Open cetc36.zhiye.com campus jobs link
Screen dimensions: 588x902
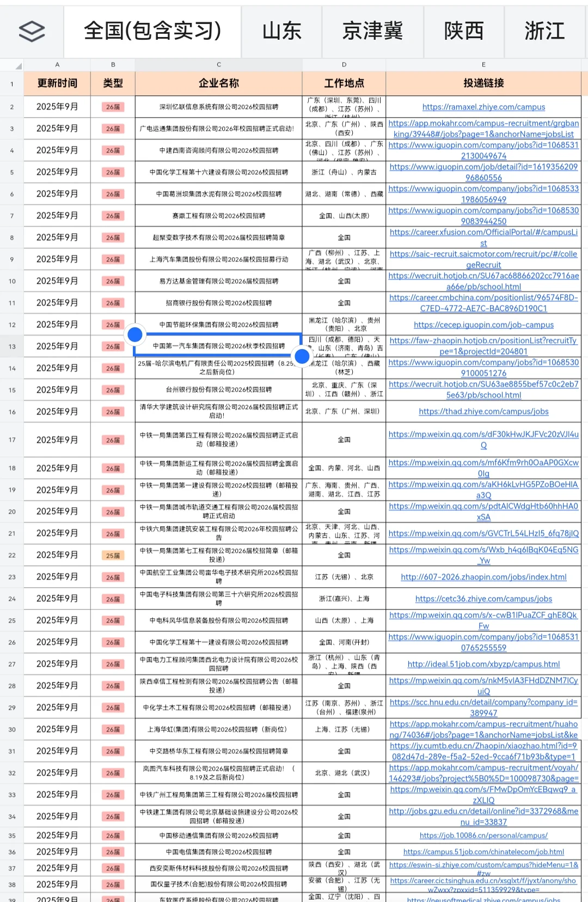click(x=483, y=599)
